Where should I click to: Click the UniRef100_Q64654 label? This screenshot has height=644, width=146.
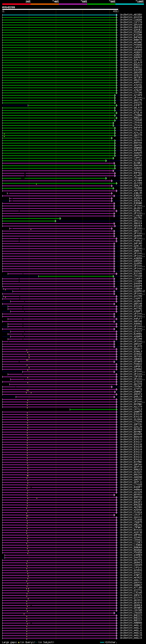click(x=131, y=236)
